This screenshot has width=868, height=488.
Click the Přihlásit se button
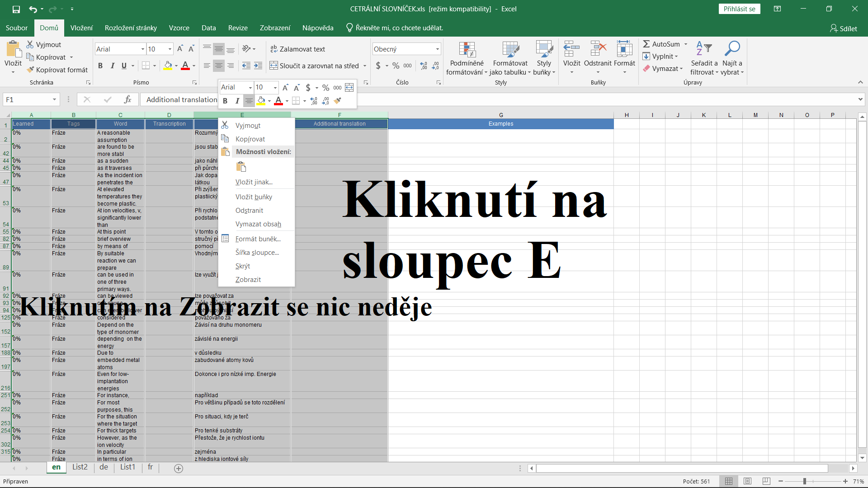tap(739, 9)
